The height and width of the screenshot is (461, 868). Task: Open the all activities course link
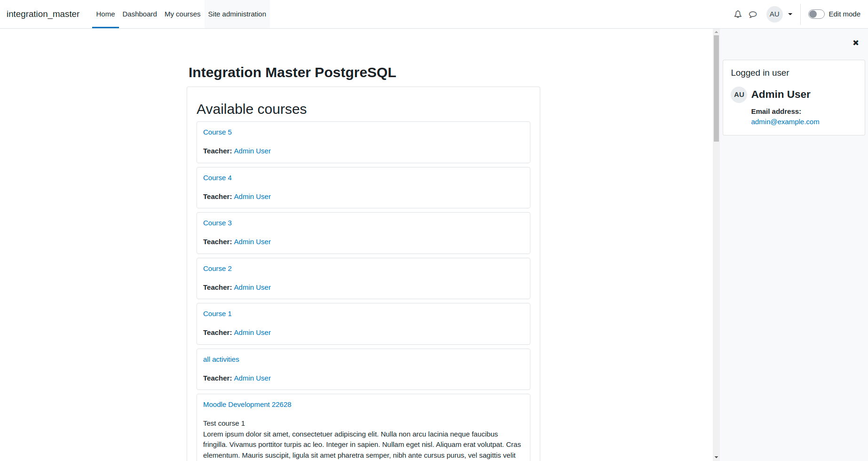click(221, 359)
